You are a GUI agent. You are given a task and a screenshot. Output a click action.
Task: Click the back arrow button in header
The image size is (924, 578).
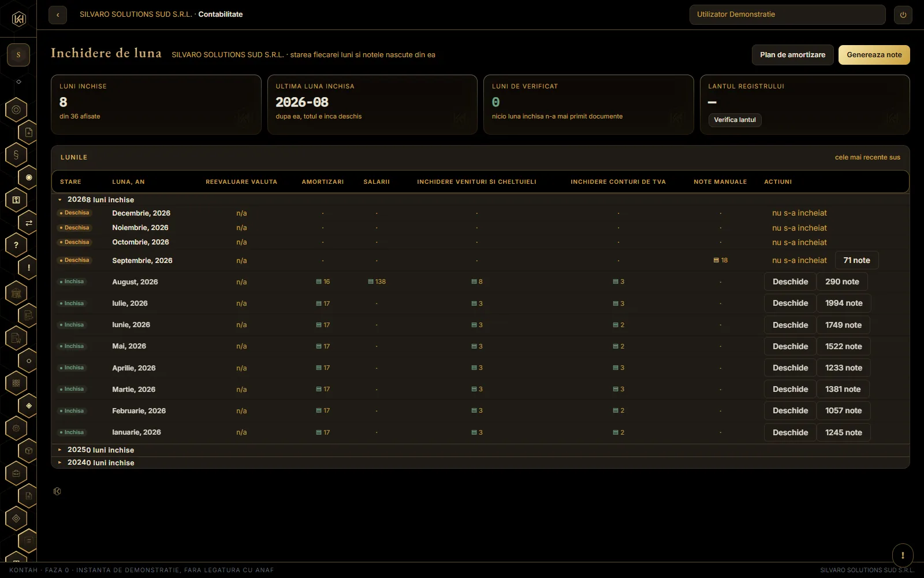[x=58, y=14]
